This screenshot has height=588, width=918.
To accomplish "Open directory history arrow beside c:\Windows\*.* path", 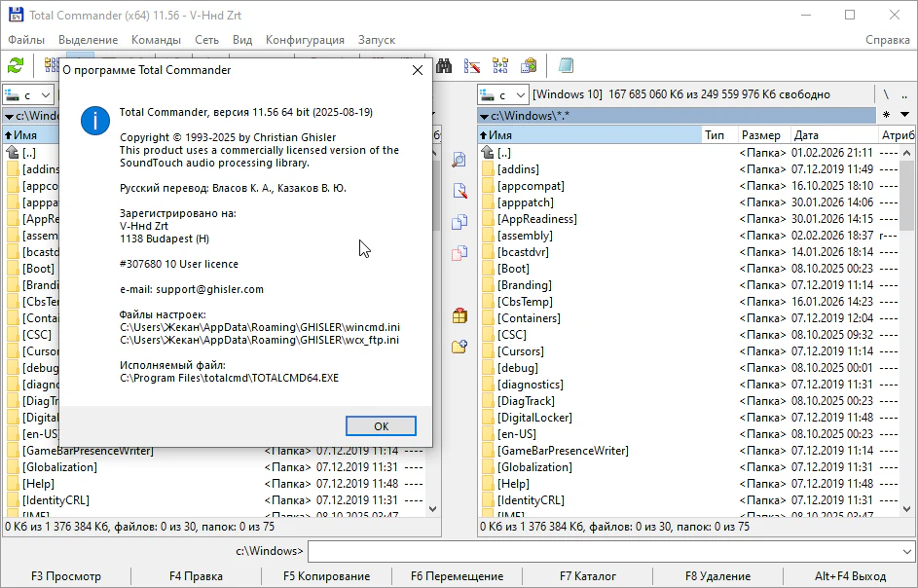I will [905, 115].
